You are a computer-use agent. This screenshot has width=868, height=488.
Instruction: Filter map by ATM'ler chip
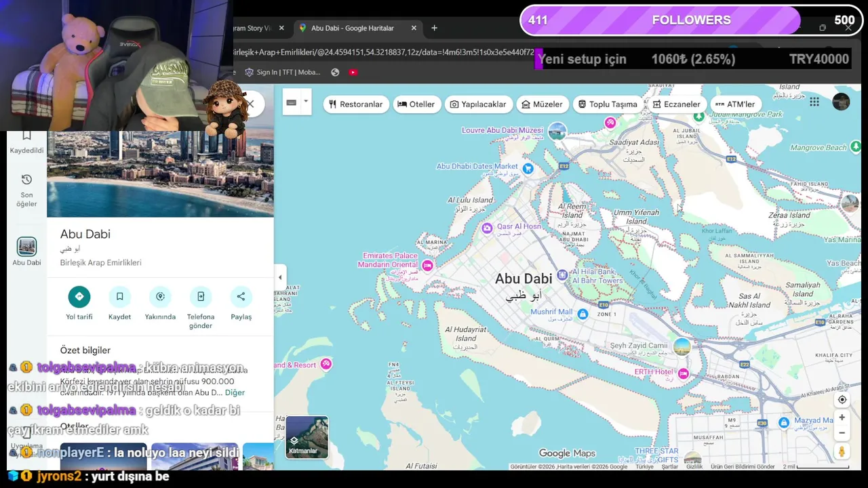pyautogui.click(x=735, y=104)
